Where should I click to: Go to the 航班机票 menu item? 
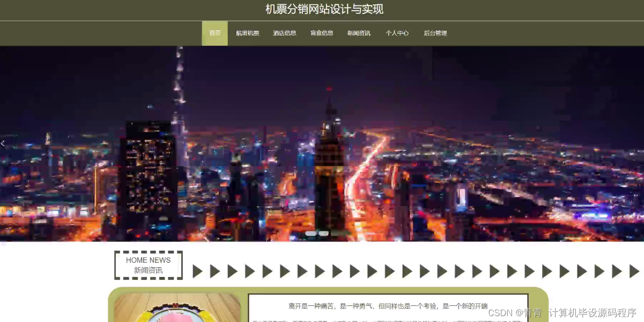pos(248,33)
